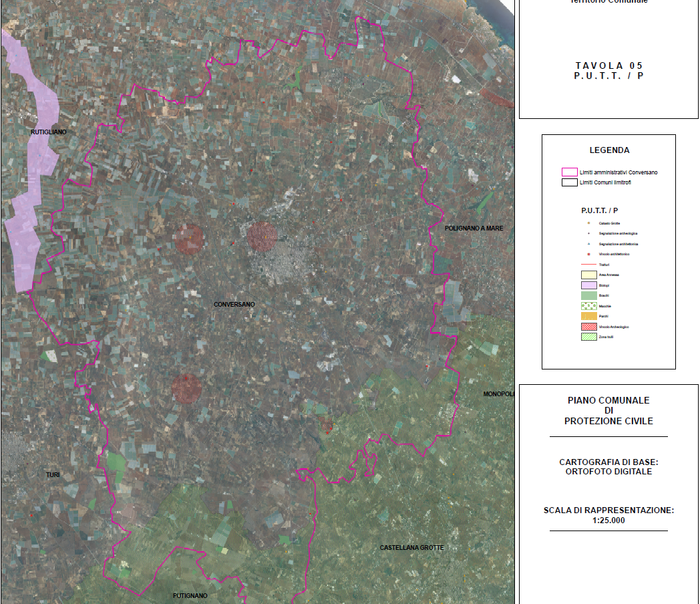Screen dimensions: 700x604
Task: Click the POLIGNANO A MARE map label
Action: coord(474,229)
